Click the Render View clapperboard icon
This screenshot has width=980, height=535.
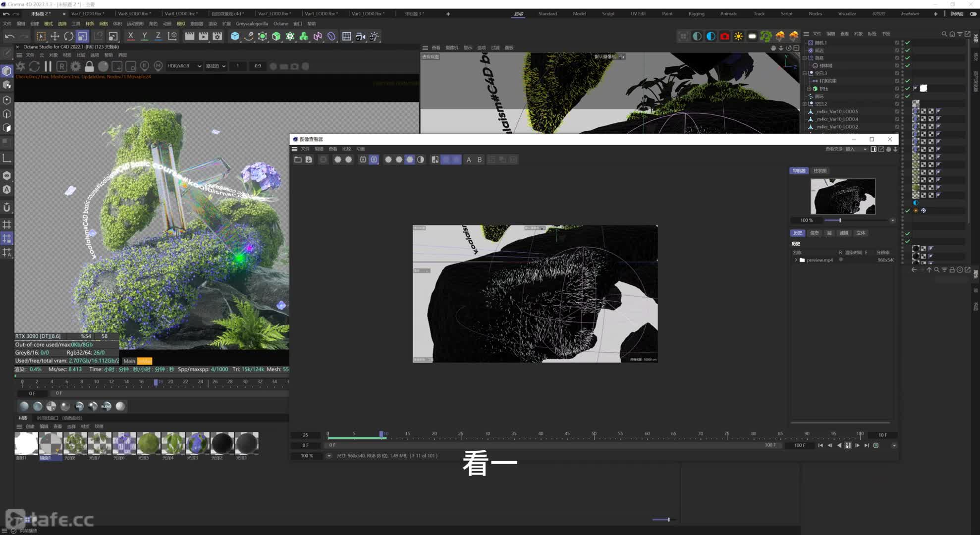189,36
